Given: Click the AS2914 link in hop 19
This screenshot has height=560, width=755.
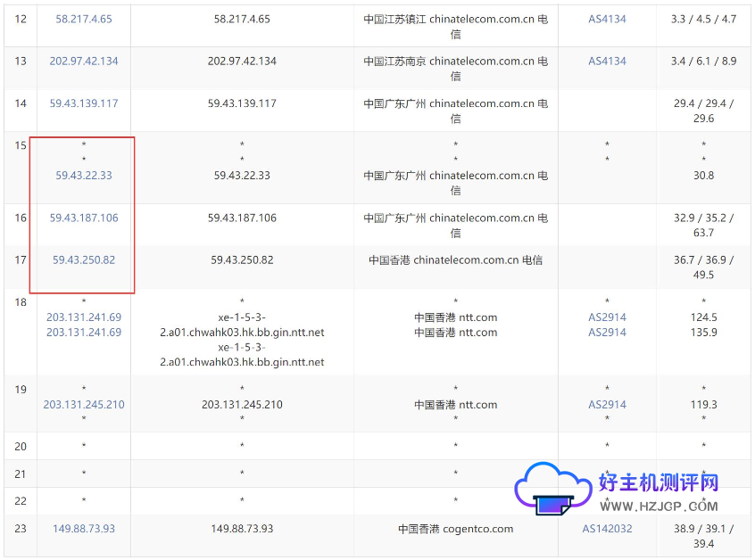Looking at the screenshot, I should [607, 405].
